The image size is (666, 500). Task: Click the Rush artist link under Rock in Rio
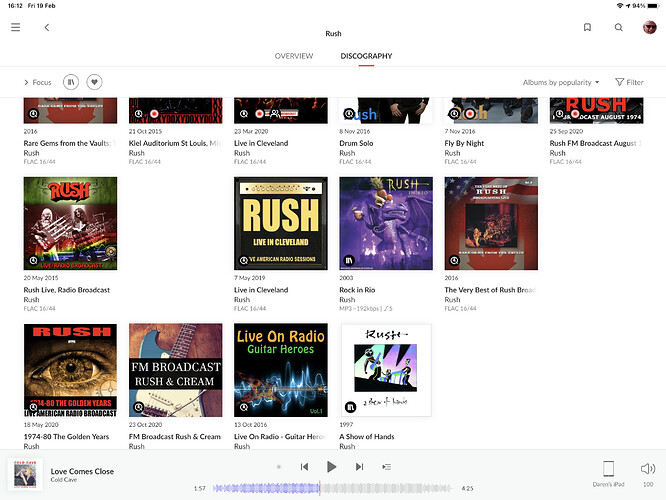pos(347,299)
